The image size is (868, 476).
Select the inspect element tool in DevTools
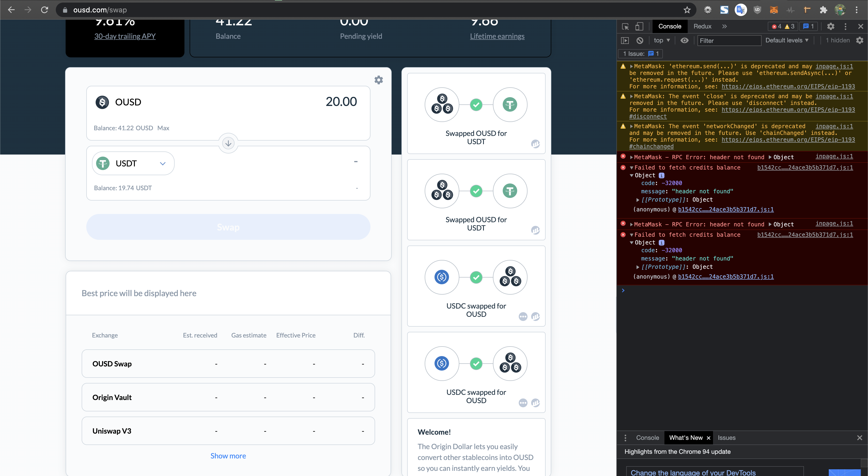click(x=625, y=26)
